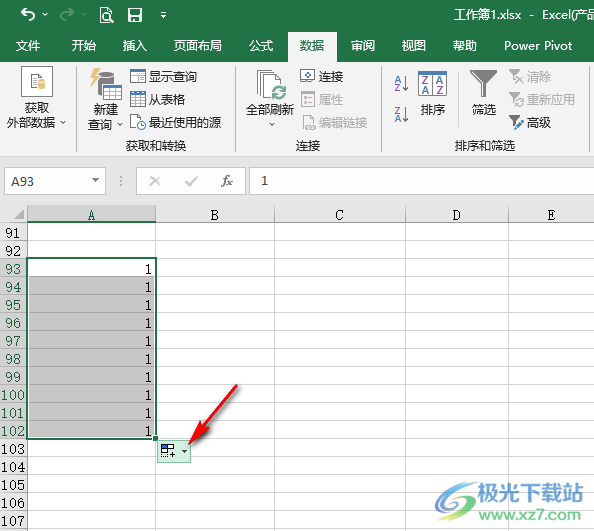
Task: Open the 连接 connections button
Action: [322, 76]
